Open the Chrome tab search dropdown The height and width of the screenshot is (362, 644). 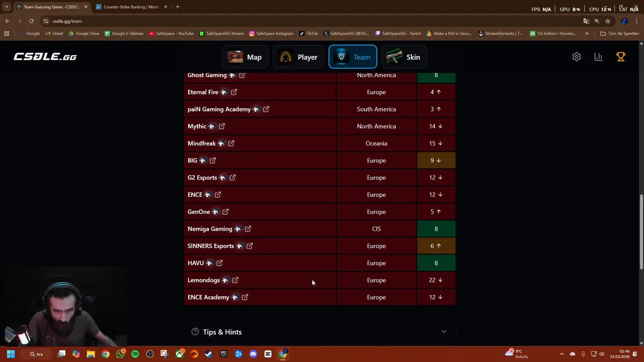(x=7, y=7)
